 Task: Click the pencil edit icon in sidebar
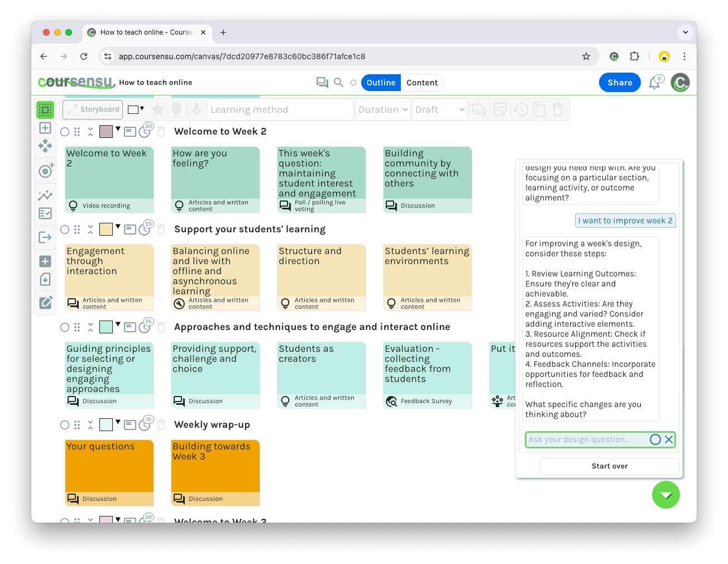(45, 303)
